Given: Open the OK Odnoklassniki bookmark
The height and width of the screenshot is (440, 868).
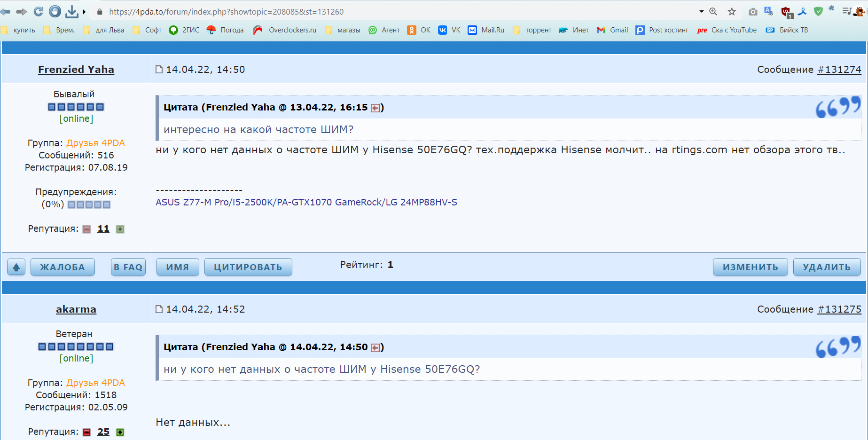Looking at the screenshot, I should point(419,30).
